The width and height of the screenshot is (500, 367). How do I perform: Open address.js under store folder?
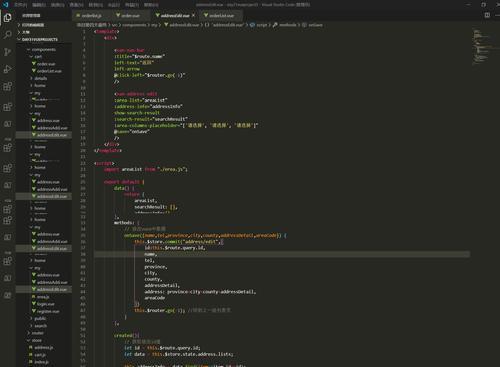coord(44,347)
